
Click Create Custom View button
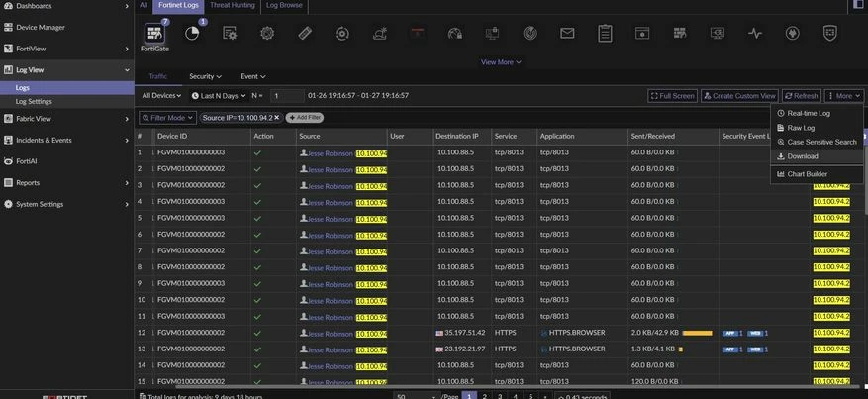click(x=739, y=96)
